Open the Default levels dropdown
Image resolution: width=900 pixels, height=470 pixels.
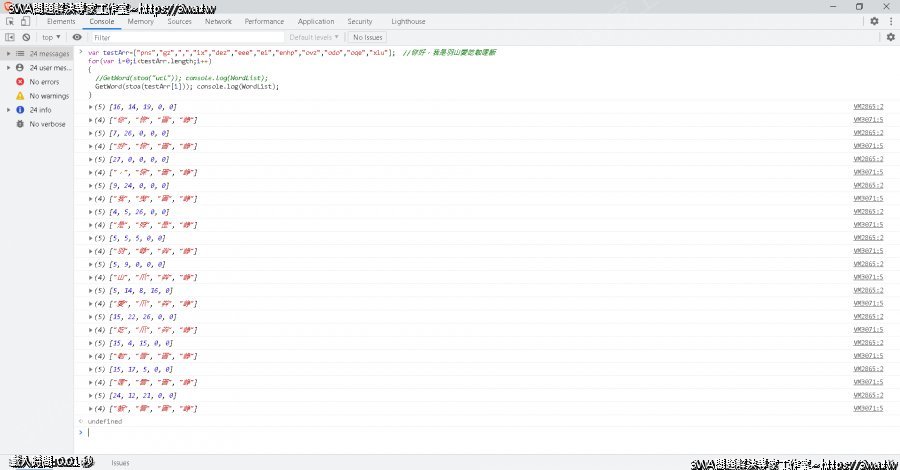314,37
